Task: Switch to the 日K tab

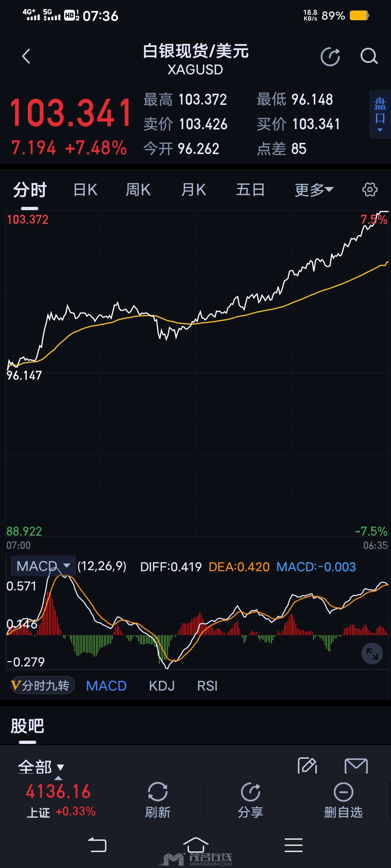Action: point(85,190)
